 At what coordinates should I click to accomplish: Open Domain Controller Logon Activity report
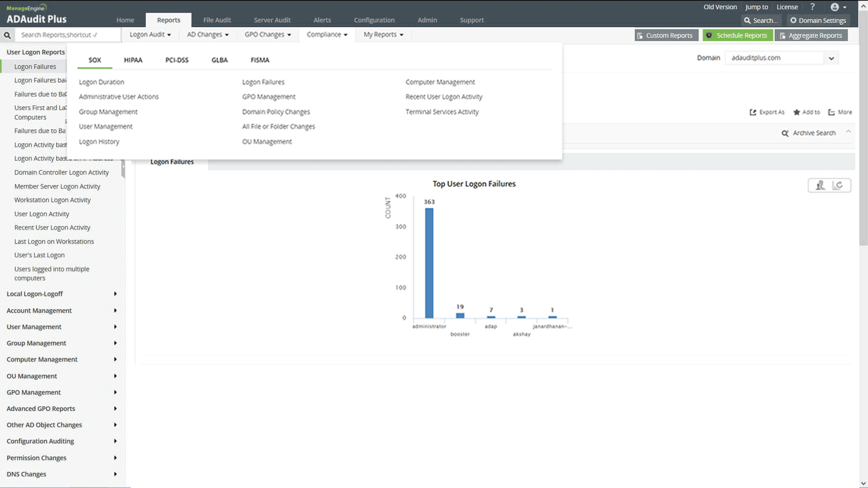61,172
